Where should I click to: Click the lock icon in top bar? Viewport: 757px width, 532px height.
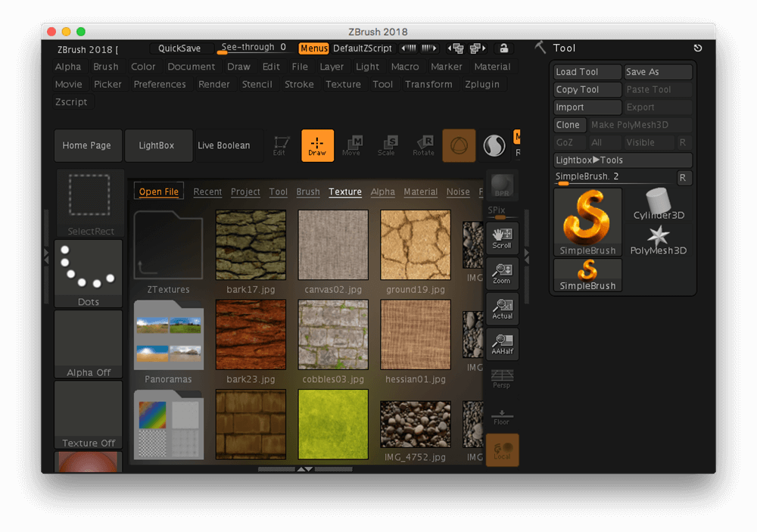[x=503, y=48]
